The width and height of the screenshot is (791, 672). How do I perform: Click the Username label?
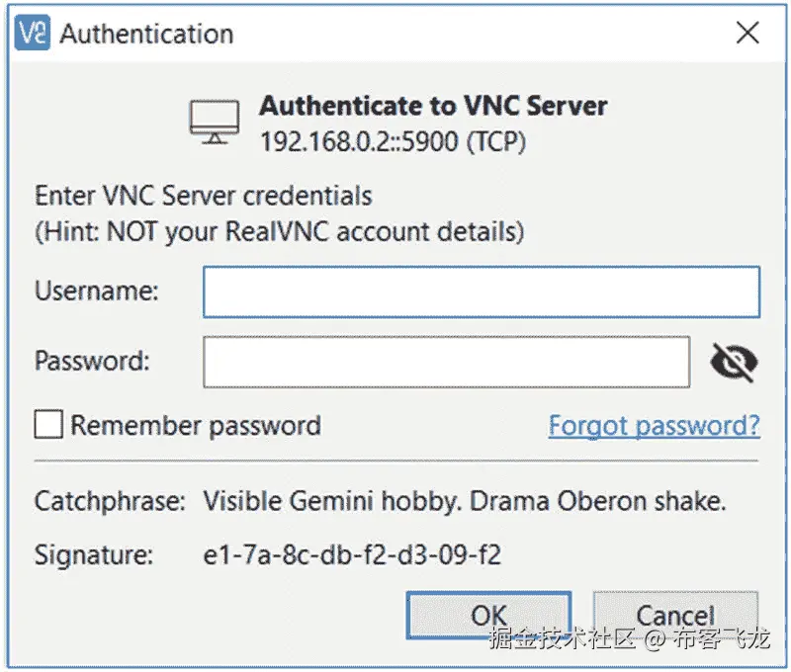pyautogui.click(x=97, y=292)
